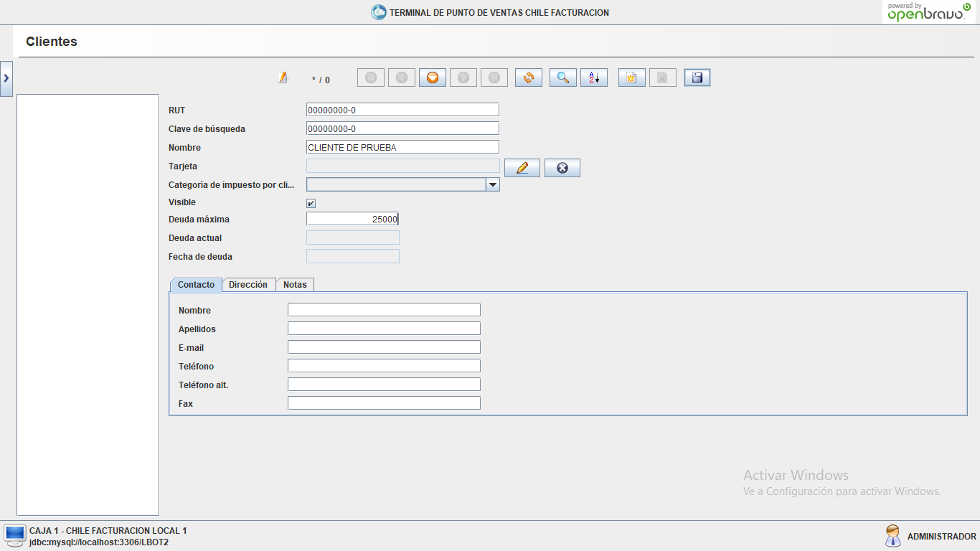Focus the Teléfono field
This screenshot has width=980, height=551.
384,366
